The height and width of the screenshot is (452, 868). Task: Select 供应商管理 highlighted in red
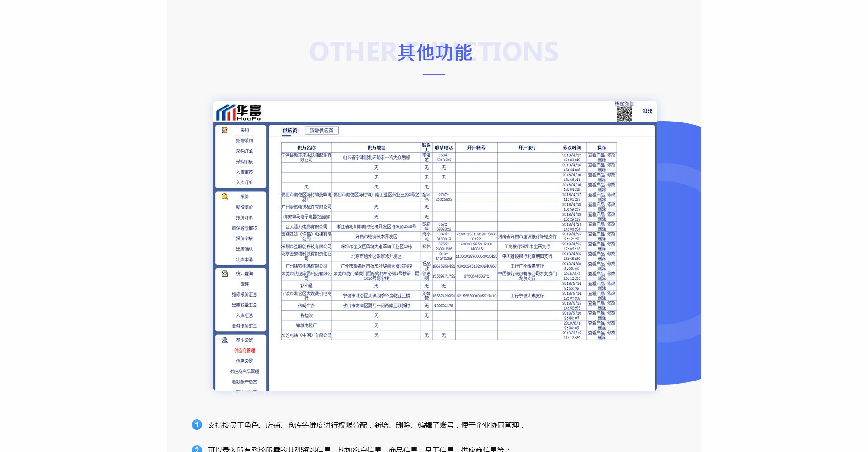click(244, 351)
